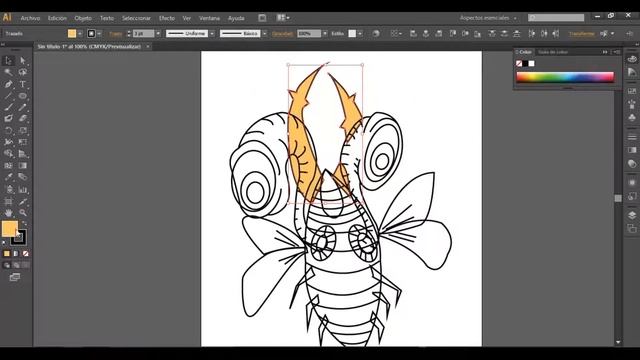
Task: Select the Blend tool
Action: click(x=23, y=177)
